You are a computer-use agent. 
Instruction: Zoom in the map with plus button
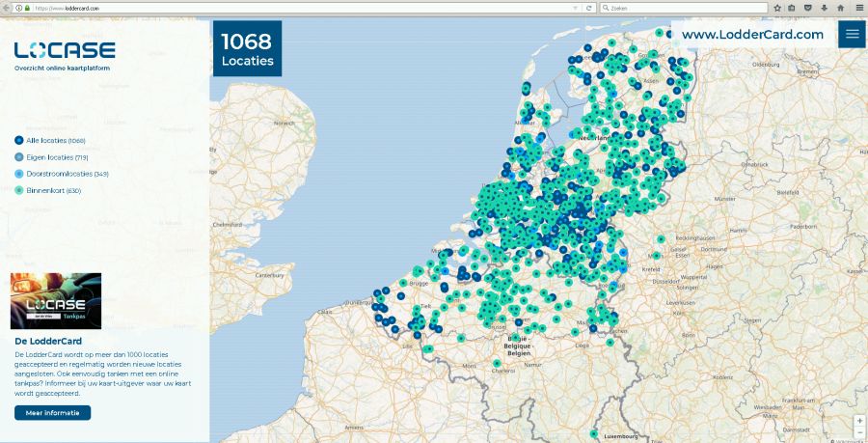tap(859, 421)
